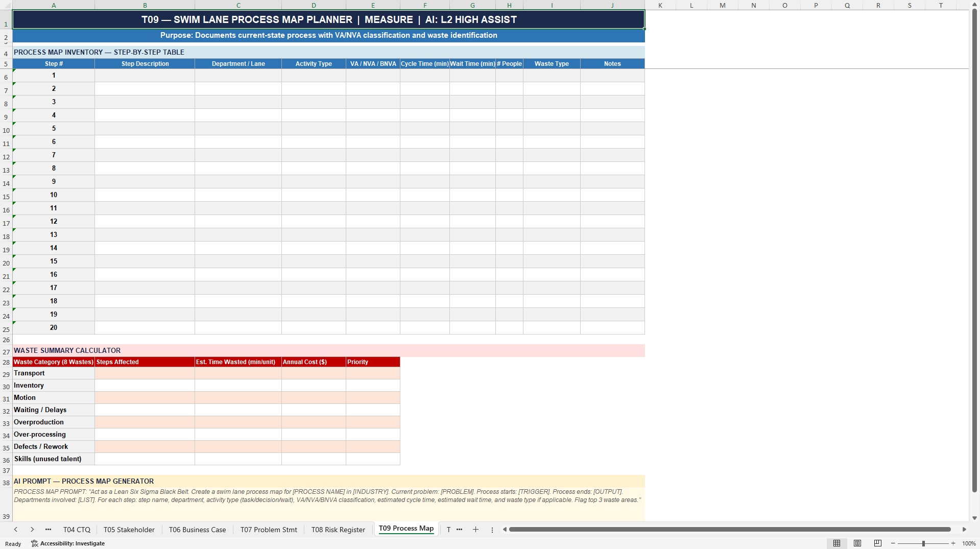Select the Step # 10 cell
The height and width of the screenshot is (549, 980).
[54, 195]
